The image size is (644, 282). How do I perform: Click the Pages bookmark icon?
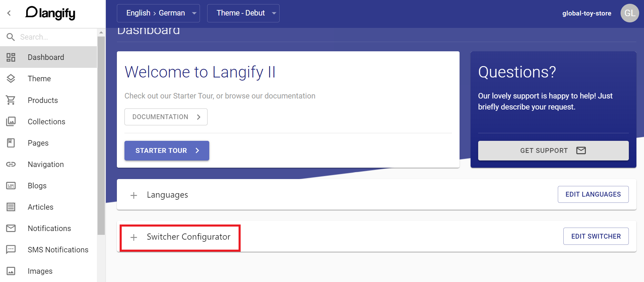pyautogui.click(x=11, y=143)
